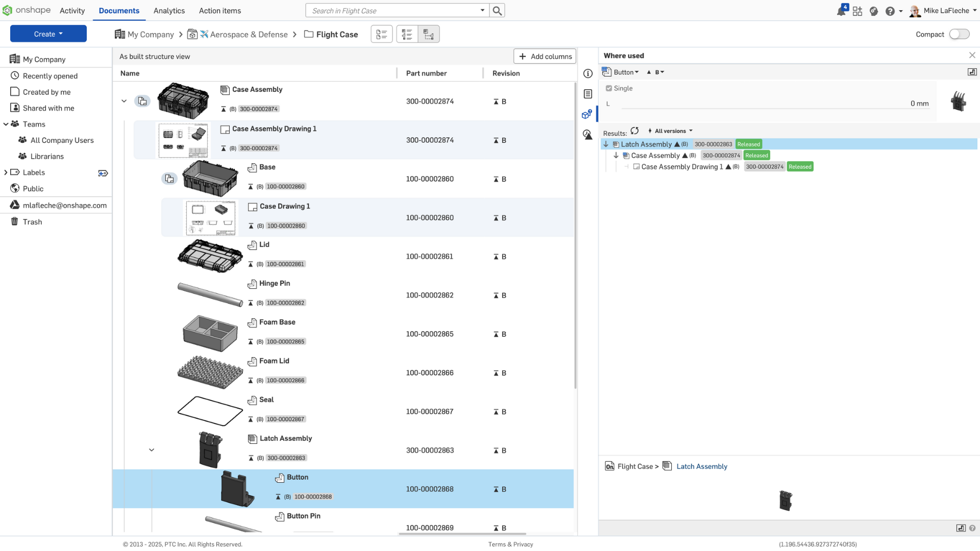The width and height of the screenshot is (980, 551).
Task: Switch to the Analytics tab
Action: point(169,10)
